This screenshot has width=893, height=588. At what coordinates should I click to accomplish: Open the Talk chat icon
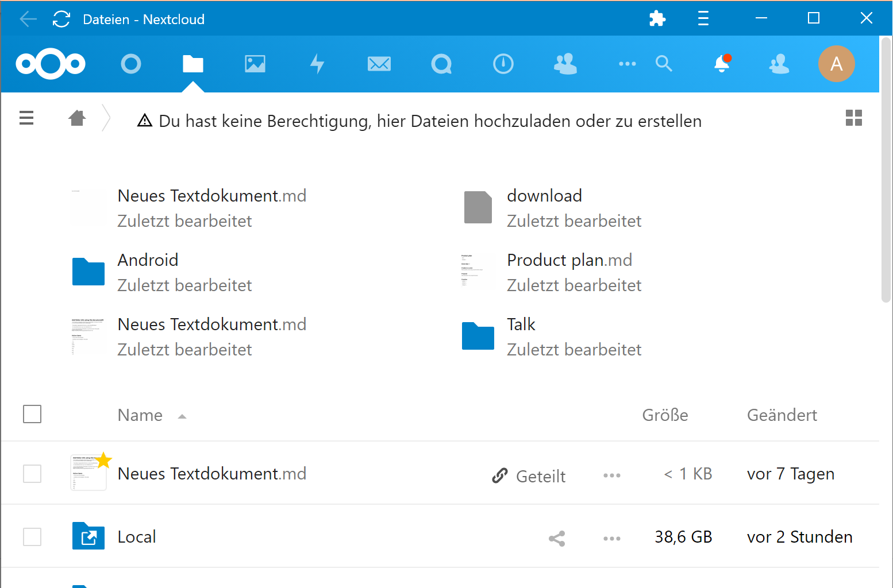(441, 64)
